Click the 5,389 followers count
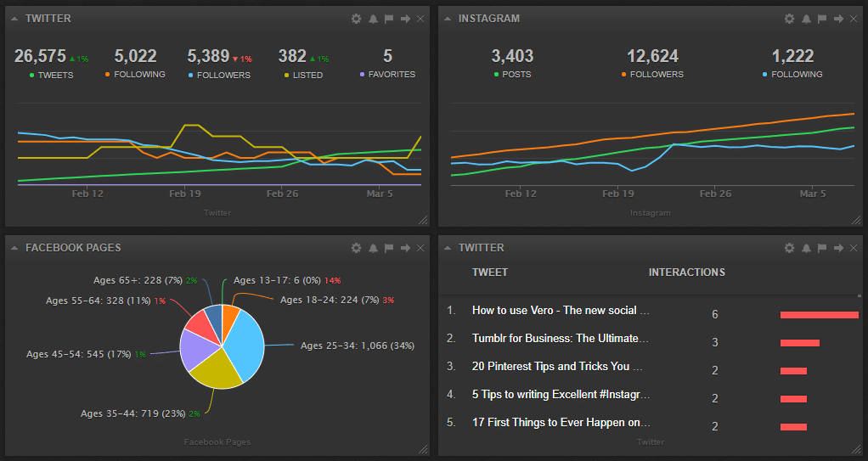The height and width of the screenshot is (461, 868). pos(208,56)
